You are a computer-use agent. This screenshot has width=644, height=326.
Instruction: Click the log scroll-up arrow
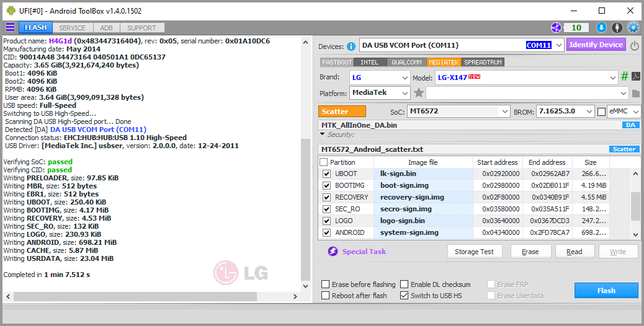306,42
